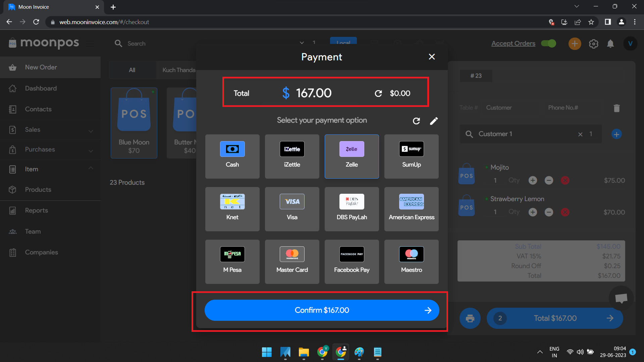
Task: Refresh payment options
Action: coord(416,121)
